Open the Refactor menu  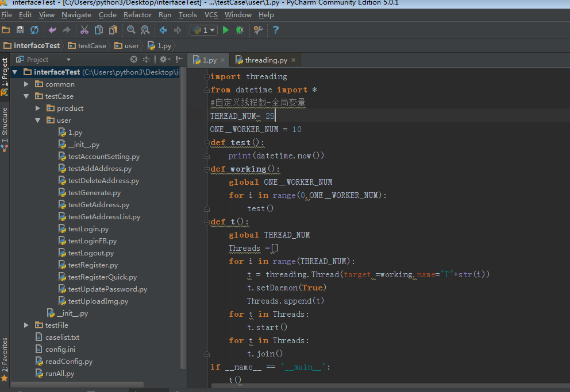point(137,15)
